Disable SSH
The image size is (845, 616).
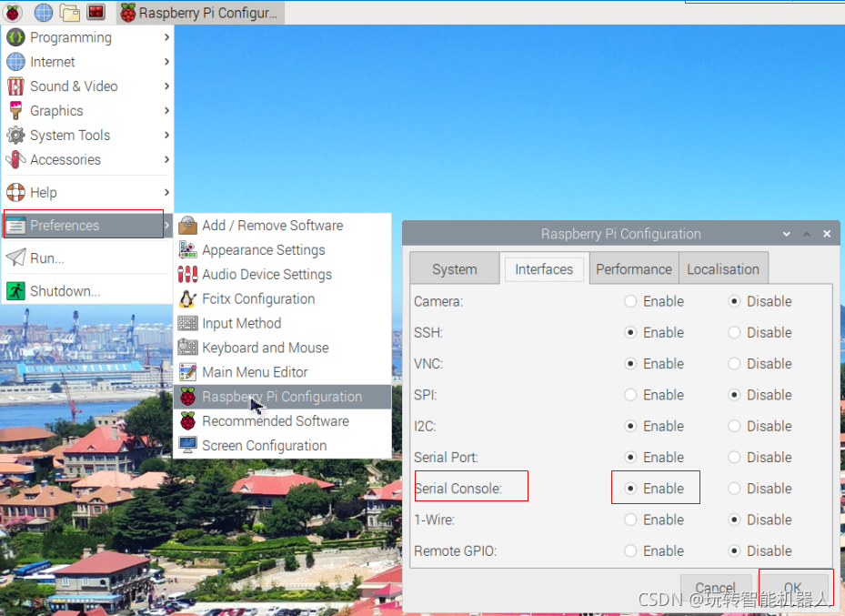734,332
